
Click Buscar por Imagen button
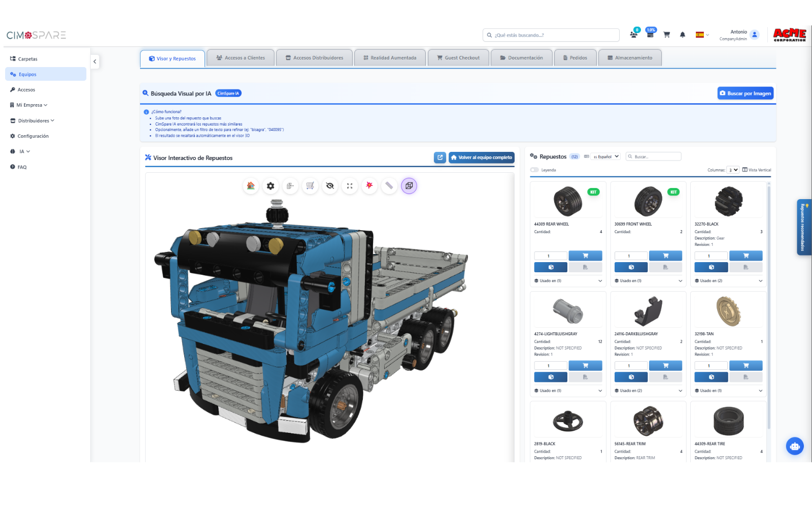coord(746,93)
